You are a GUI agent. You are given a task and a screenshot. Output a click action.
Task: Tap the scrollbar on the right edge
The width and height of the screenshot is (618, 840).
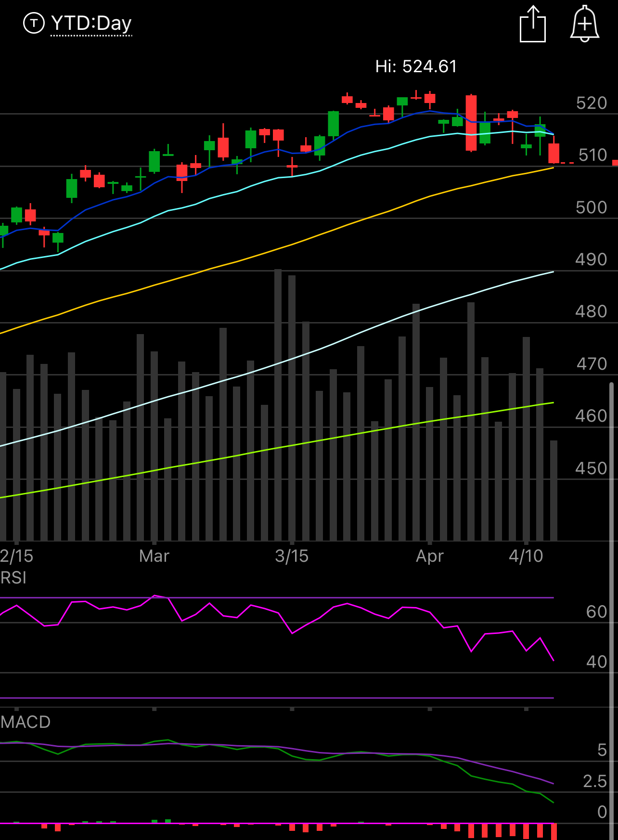pos(612,610)
